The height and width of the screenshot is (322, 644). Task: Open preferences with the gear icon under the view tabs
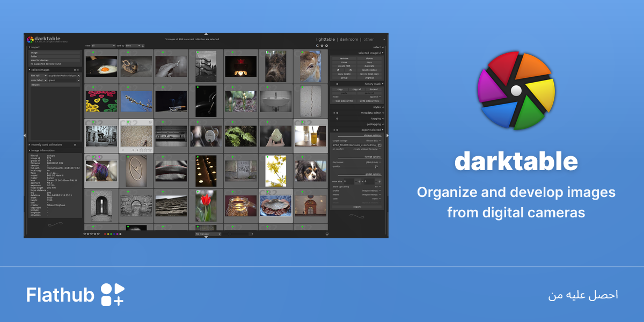(x=326, y=46)
